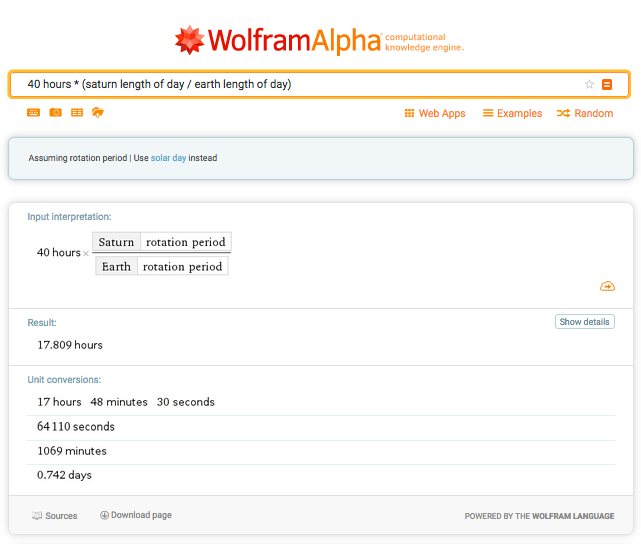641x544 pixels.
Task: Open the image input camera icon
Action: click(56, 112)
